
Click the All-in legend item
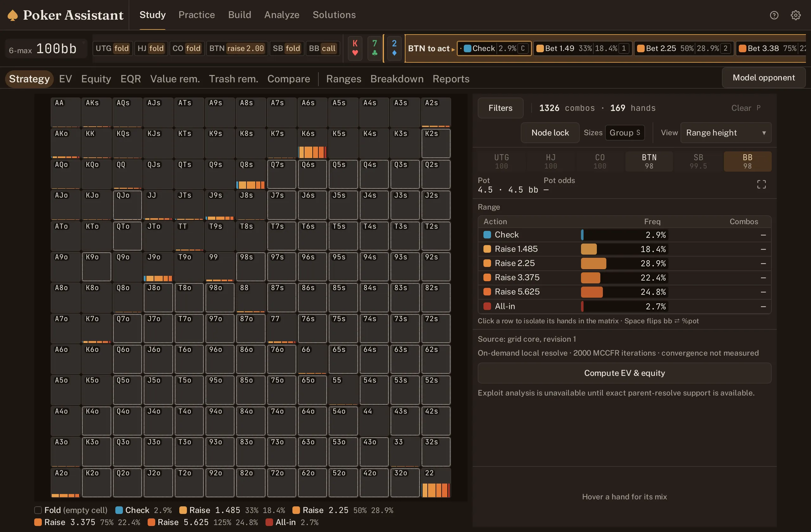(x=292, y=522)
